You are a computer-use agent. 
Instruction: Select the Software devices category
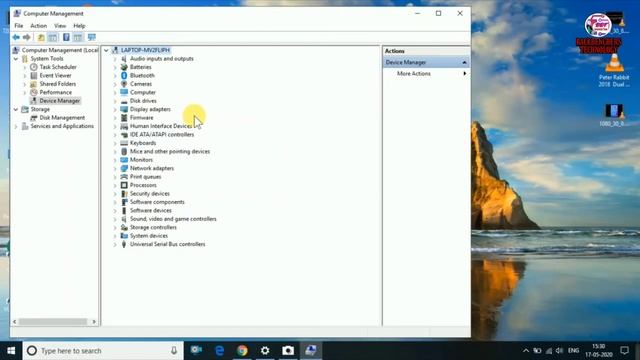[x=150, y=210]
